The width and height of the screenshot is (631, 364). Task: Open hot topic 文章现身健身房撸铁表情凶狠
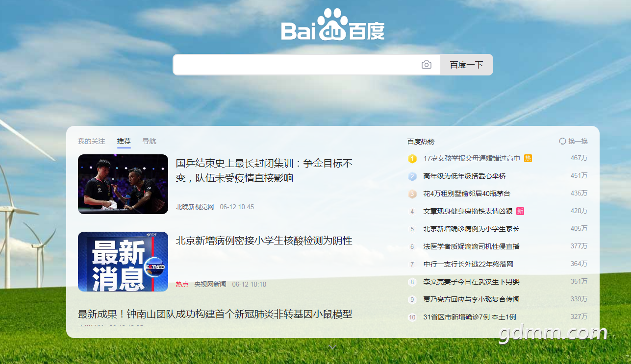tap(468, 211)
